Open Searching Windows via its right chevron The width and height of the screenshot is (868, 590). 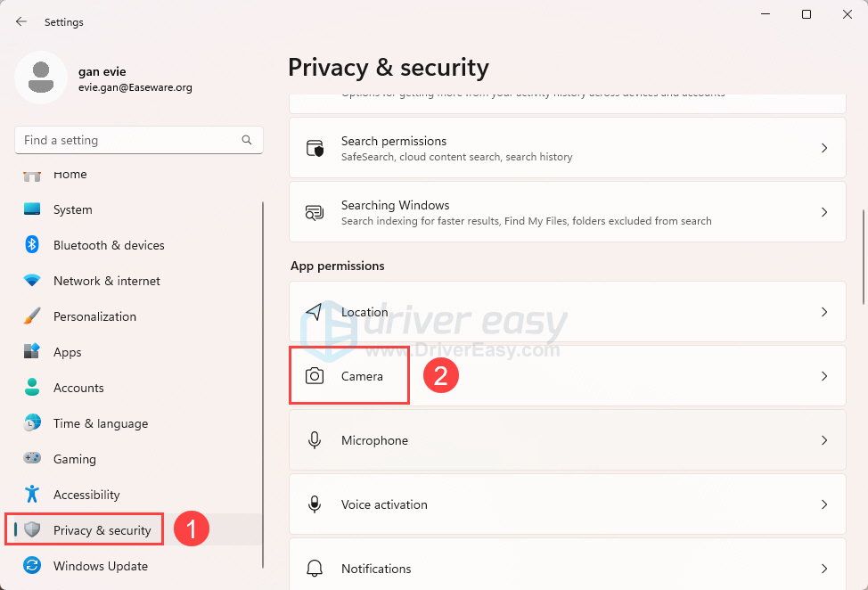pyautogui.click(x=824, y=212)
